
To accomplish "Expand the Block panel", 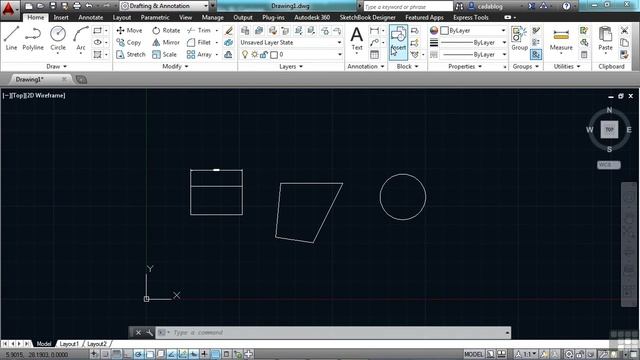I will point(407,66).
